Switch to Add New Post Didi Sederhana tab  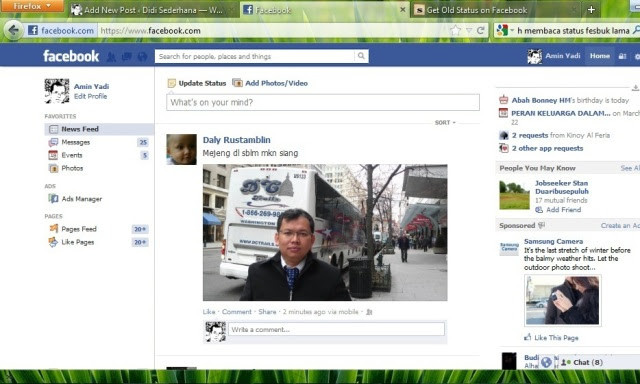152,10
